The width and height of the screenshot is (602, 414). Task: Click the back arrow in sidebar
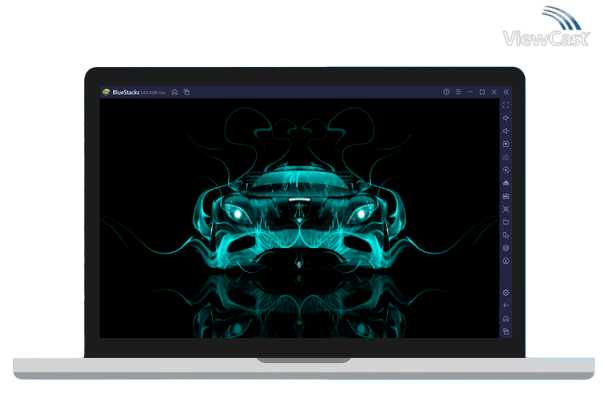pos(506,306)
